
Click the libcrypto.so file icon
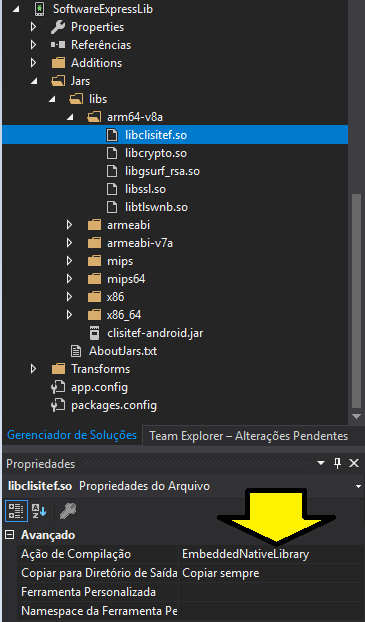pos(112,153)
